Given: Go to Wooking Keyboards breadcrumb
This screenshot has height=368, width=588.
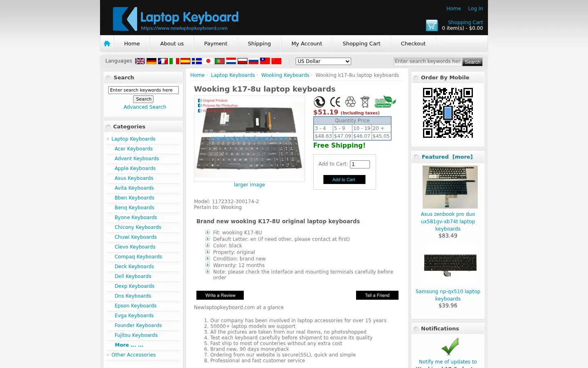Looking at the screenshot, I should (285, 75).
